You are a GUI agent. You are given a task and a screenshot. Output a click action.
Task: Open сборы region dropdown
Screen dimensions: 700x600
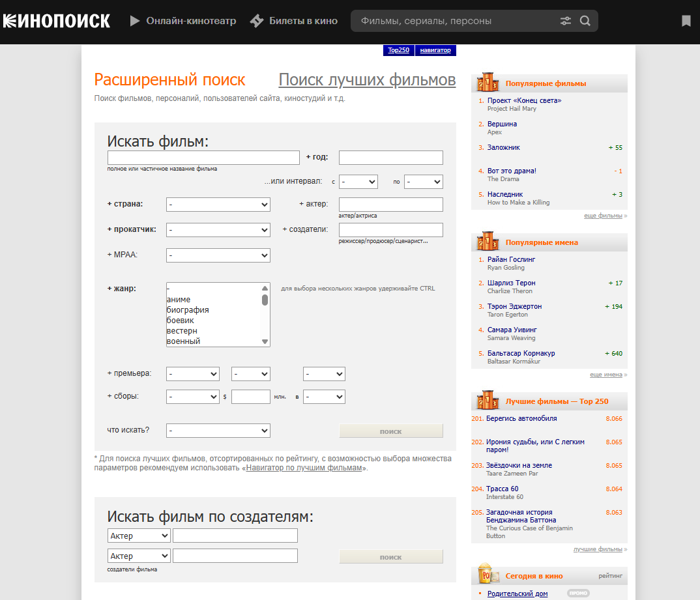point(324,397)
